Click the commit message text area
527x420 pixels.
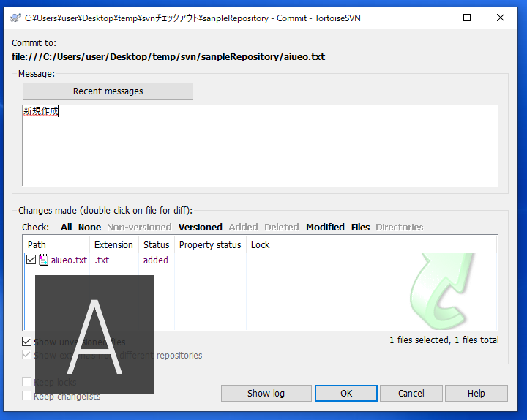(260, 146)
